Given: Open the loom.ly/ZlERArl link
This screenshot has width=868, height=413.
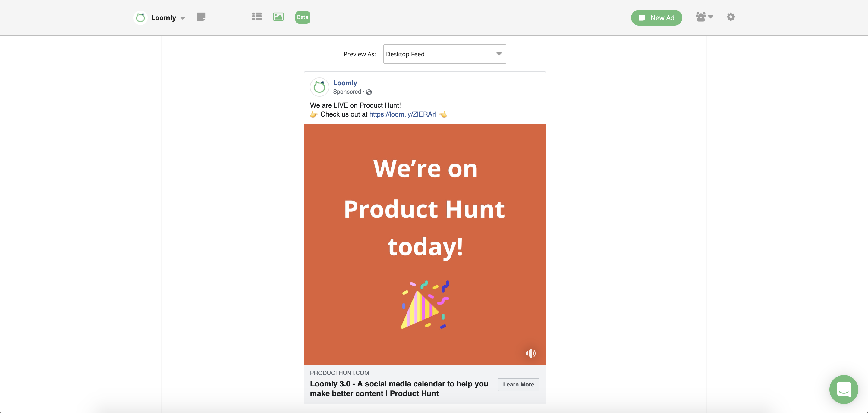Looking at the screenshot, I should click(403, 114).
